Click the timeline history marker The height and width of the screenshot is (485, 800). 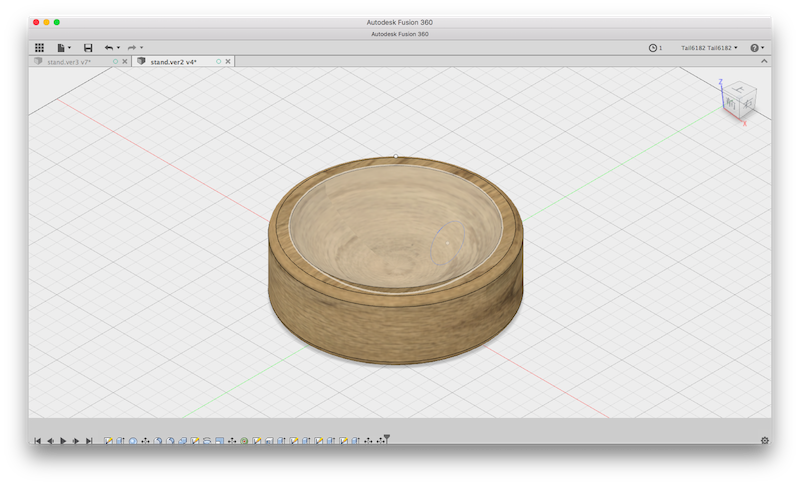[387, 438]
